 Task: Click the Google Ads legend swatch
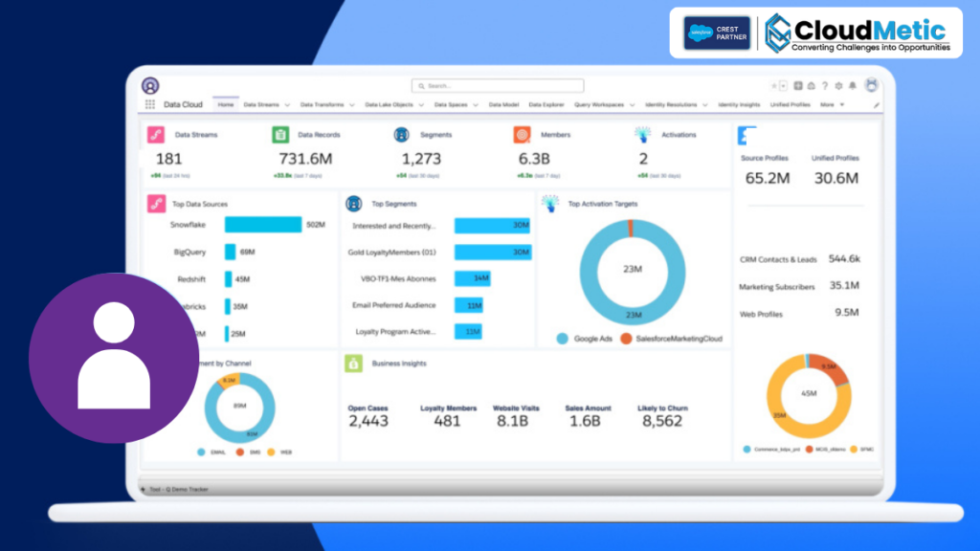click(562, 339)
